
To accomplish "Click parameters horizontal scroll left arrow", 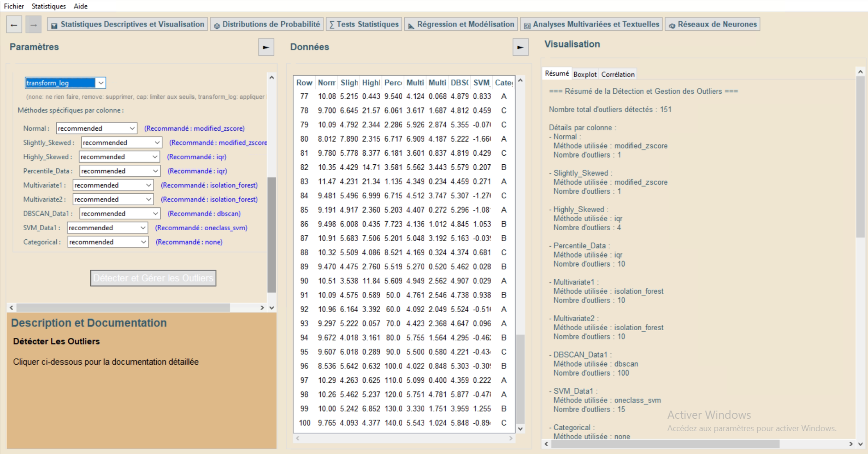I will pos(12,307).
